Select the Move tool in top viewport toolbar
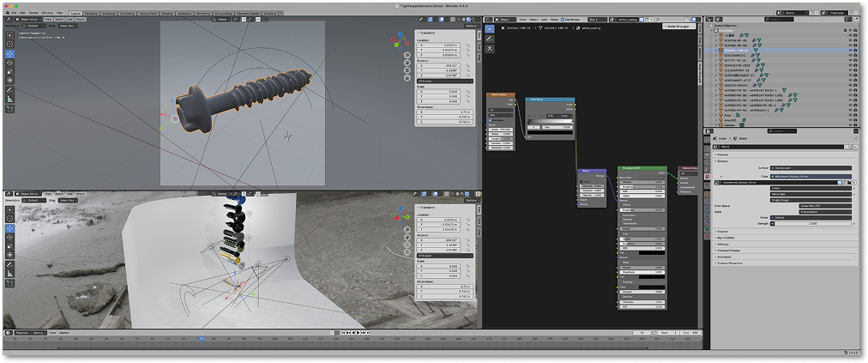 pos(10,53)
